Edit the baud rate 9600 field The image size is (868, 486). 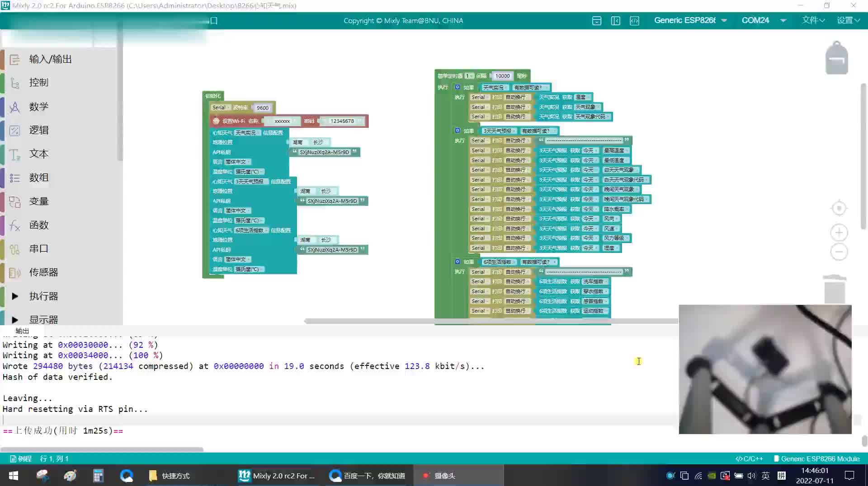263,108
